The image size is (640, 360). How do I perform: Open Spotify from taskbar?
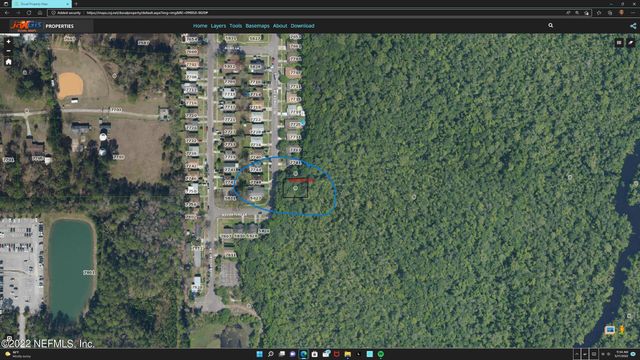(x=381, y=354)
